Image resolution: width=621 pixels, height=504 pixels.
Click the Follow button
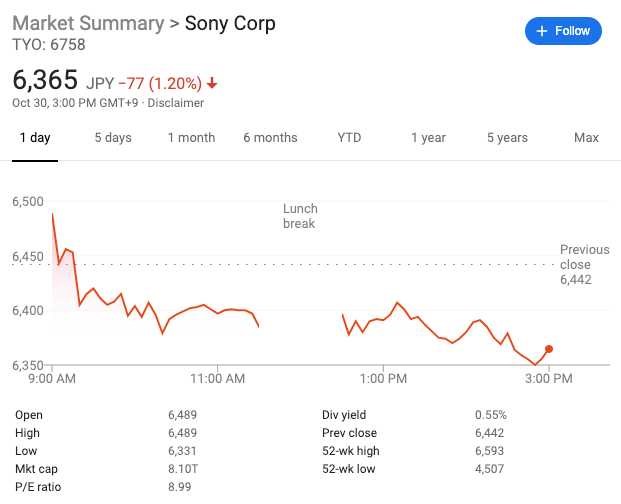[563, 31]
